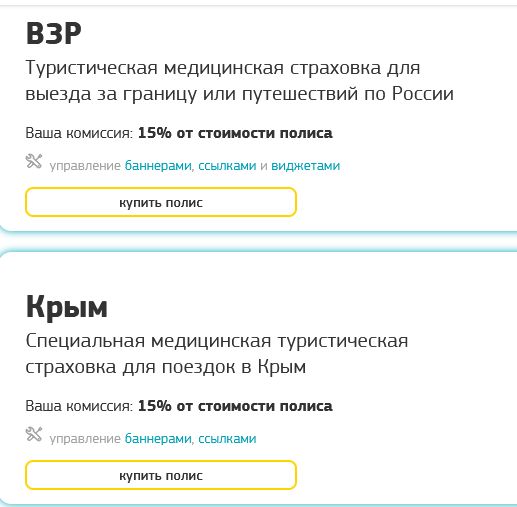Click the Ваша комиссия label in Крым card
This screenshot has height=507, width=517.
tap(79, 406)
